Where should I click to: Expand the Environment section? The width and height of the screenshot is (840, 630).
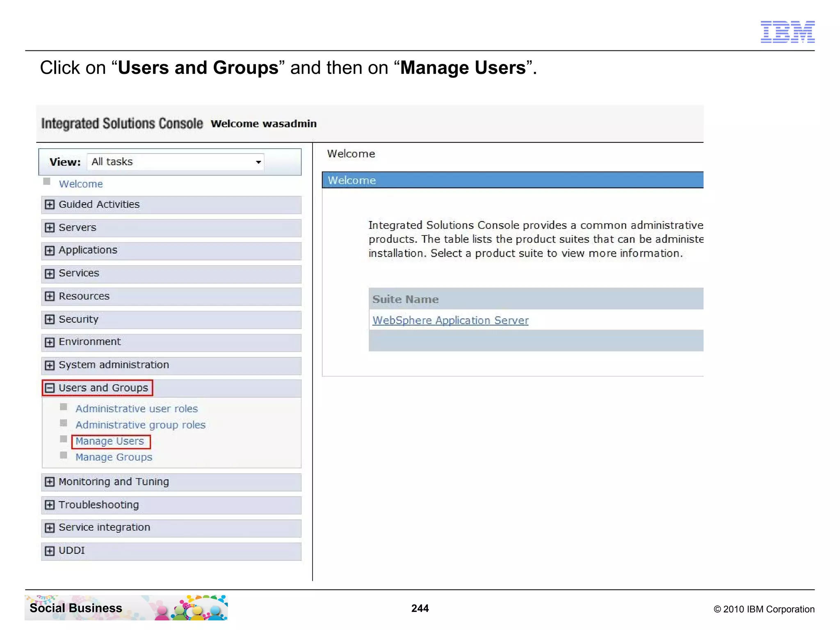[50, 342]
